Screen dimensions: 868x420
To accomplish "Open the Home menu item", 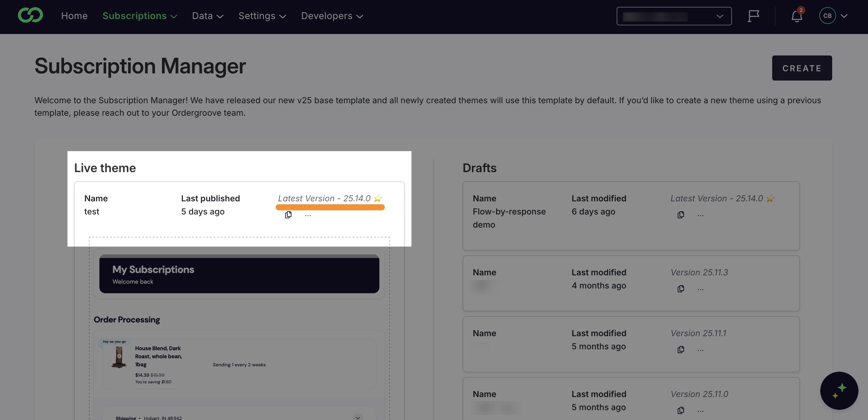I will point(74,16).
